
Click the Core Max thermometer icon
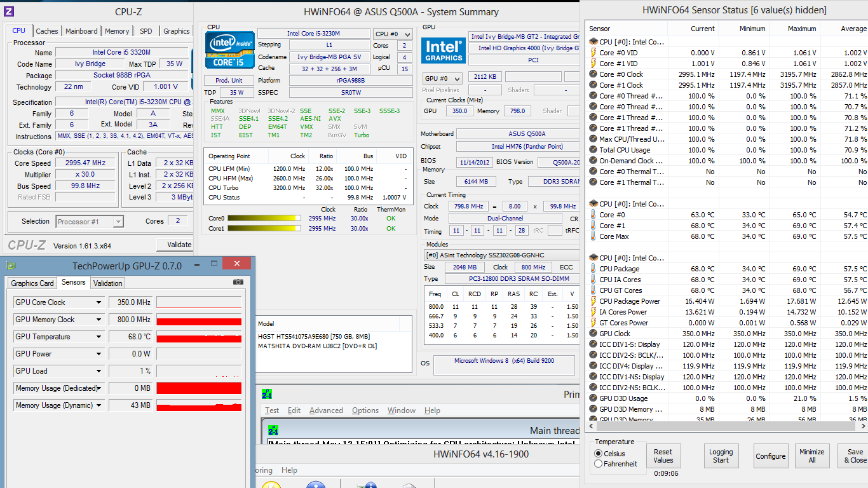pos(593,236)
